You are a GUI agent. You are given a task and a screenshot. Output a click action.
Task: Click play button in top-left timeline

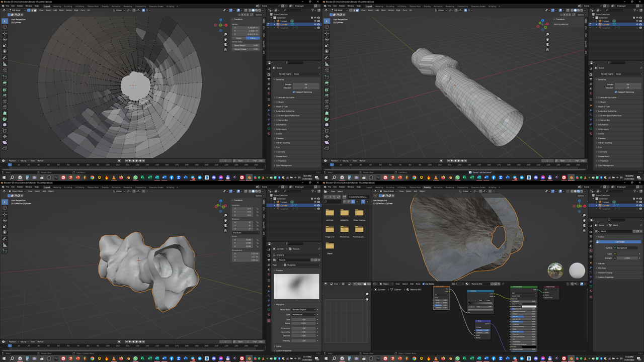pyautogui.click(x=135, y=160)
